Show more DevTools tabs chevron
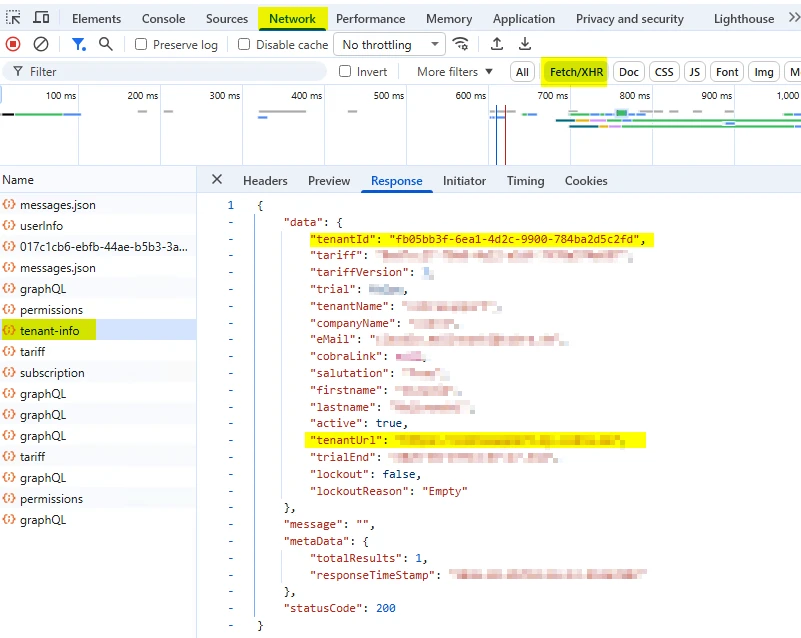The image size is (801, 638). (793, 18)
